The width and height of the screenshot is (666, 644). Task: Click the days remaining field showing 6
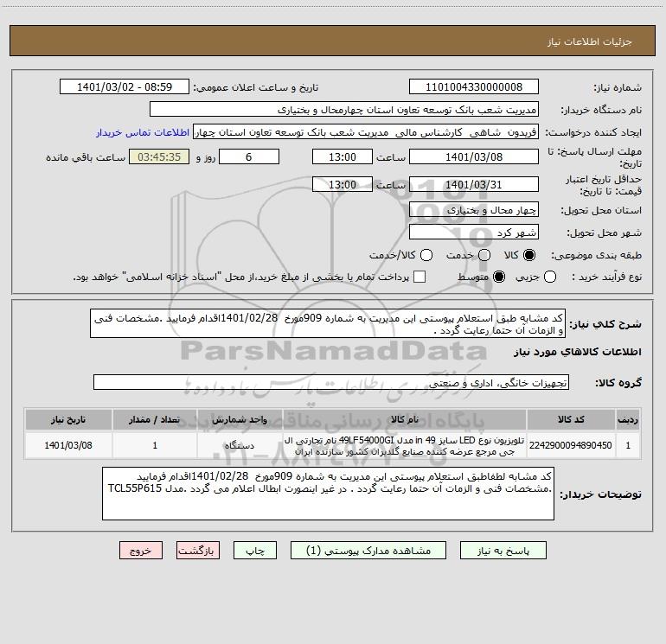249,156
